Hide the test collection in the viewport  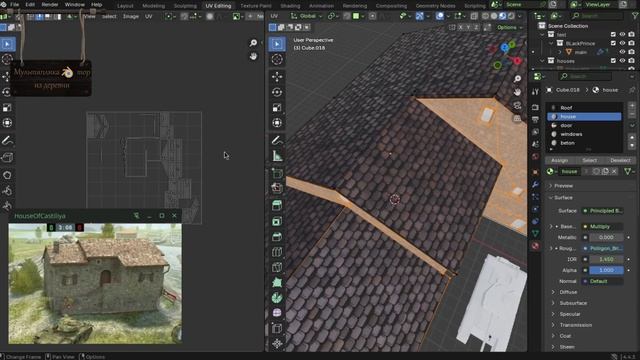coord(622,35)
